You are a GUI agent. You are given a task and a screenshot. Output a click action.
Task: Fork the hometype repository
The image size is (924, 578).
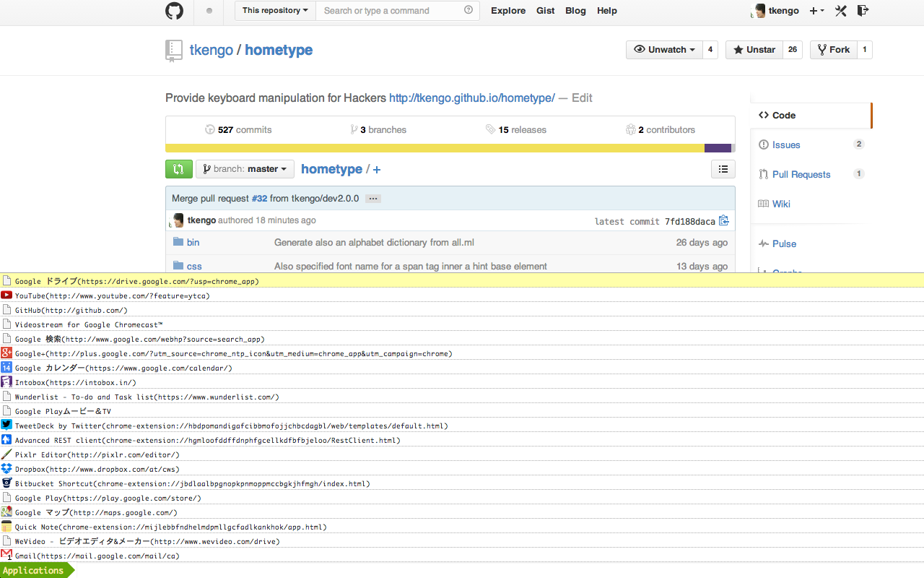tap(833, 50)
